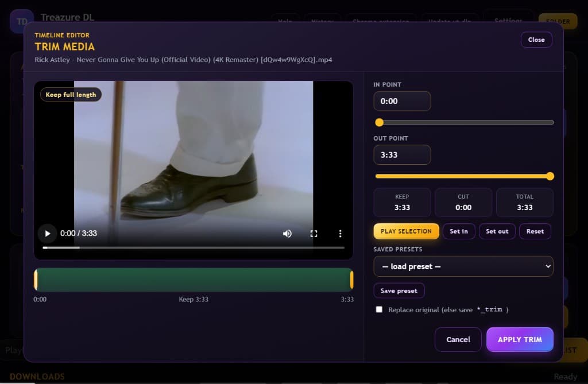Open the load preset dropdown
Viewport: 588px width, 384px height.
463,267
